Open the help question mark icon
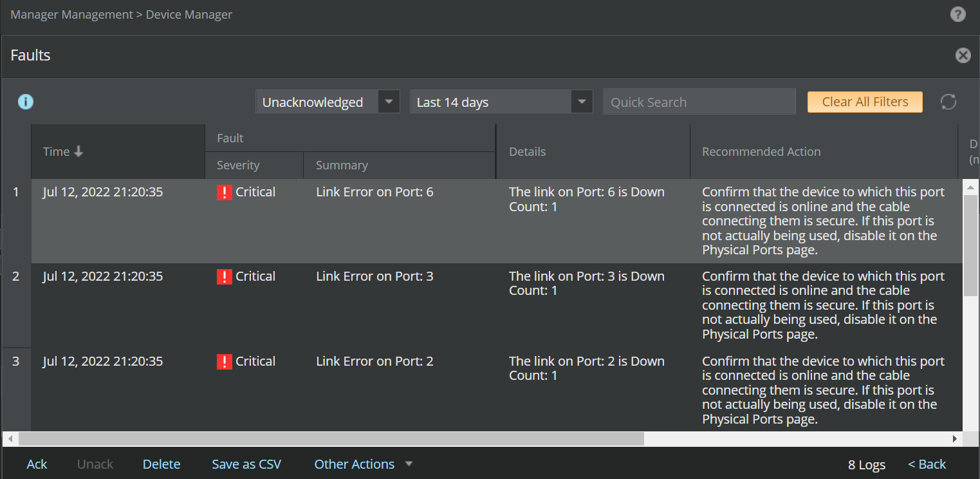Image resolution: width=980 pixels, height=479 pixels. point(957,14)
